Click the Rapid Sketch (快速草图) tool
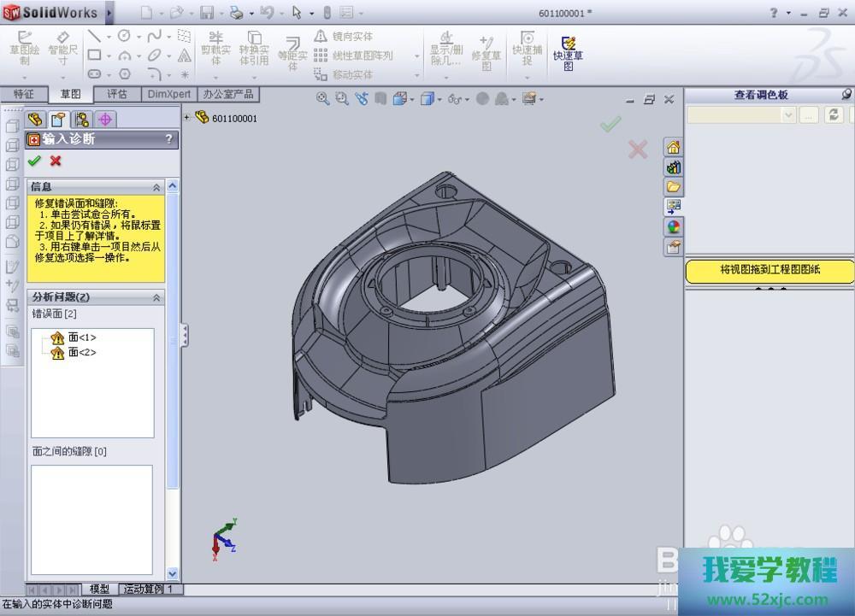 coord(567,51)
